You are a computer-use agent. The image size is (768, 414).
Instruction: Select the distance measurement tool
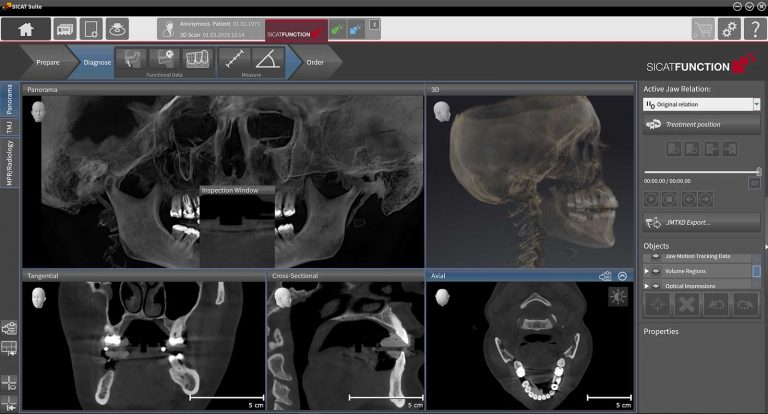[x=234, y=60]
